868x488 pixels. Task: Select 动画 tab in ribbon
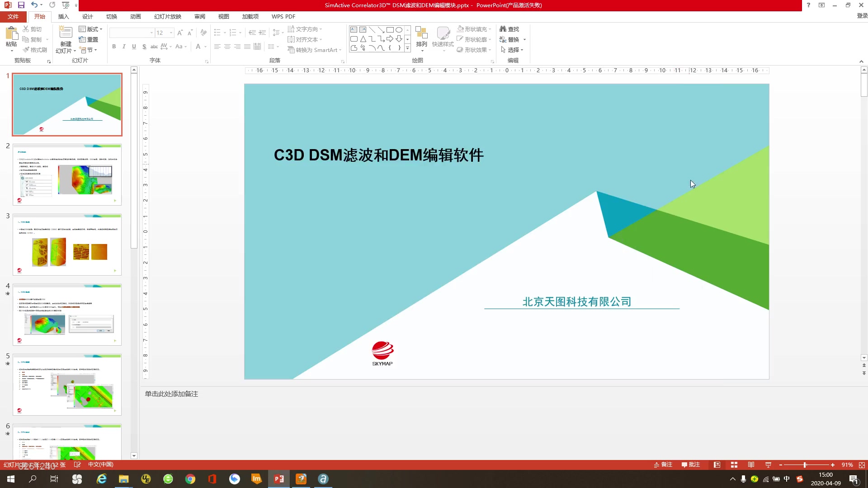click(x=135, y=16)
